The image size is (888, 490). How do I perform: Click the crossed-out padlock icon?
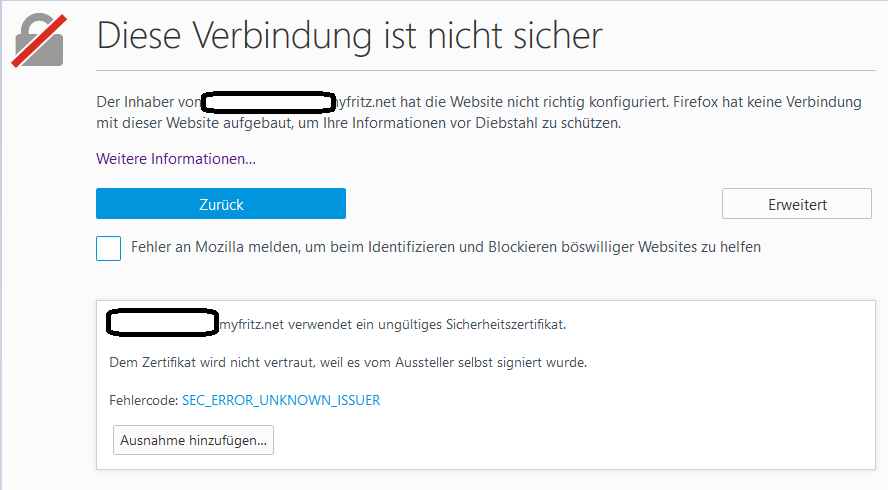pos(39,41)
